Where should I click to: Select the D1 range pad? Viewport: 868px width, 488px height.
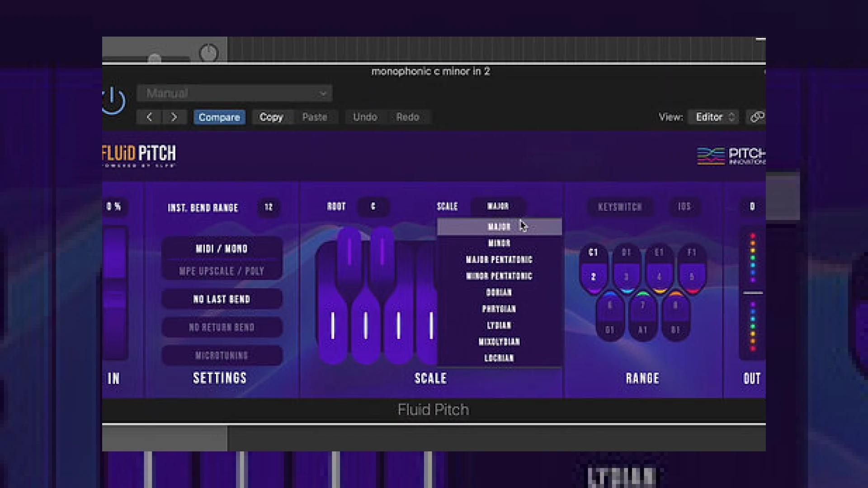[x=626, y=269]
